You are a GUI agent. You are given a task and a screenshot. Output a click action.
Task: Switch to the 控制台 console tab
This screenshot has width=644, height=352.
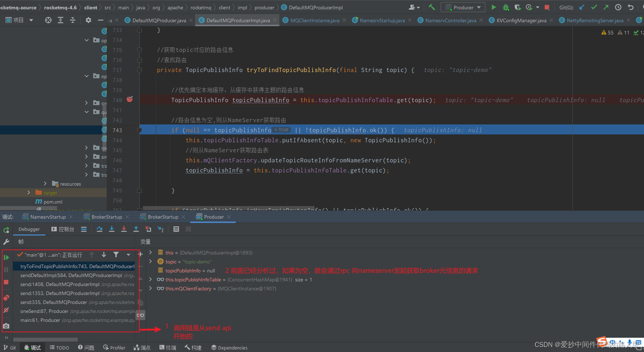coord(62,229)
